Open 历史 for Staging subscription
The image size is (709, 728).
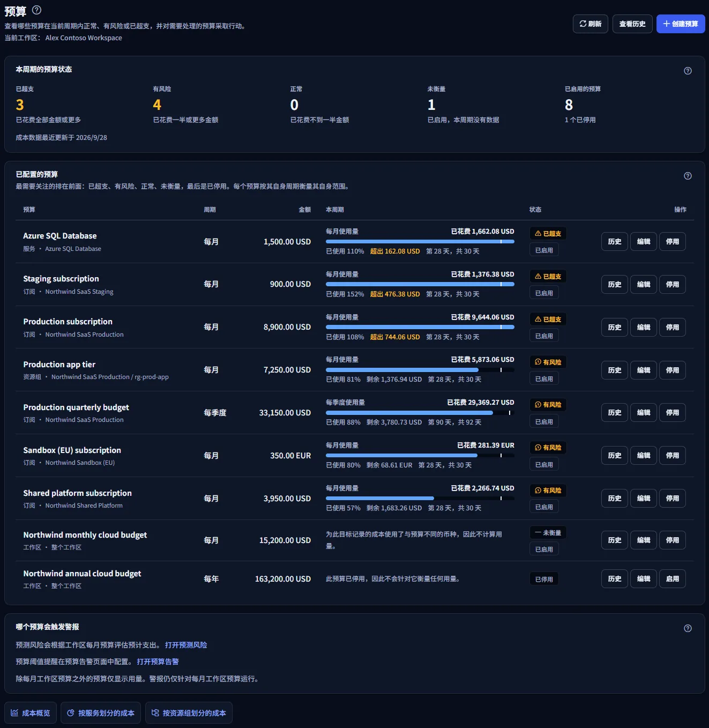[615, 285]
